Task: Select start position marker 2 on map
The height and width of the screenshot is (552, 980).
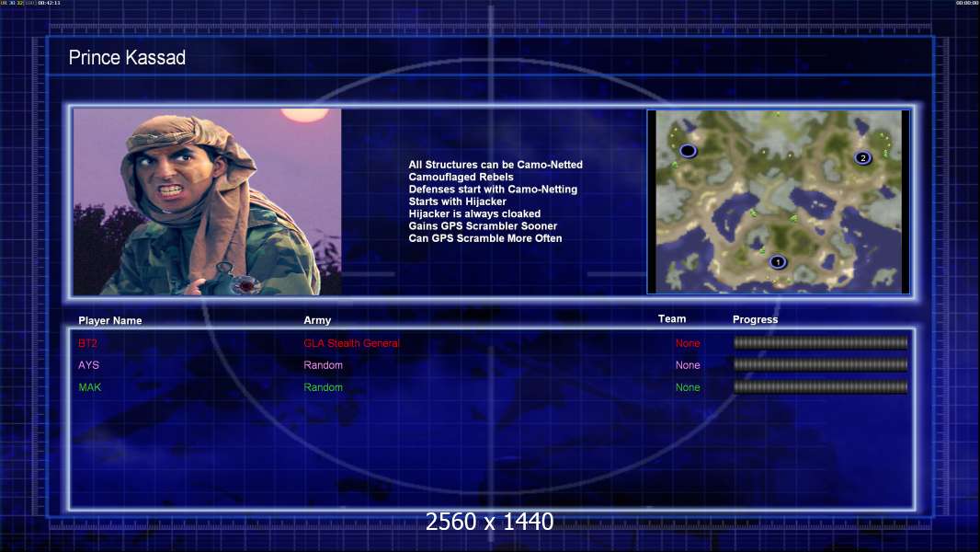Action: [863, 157]
